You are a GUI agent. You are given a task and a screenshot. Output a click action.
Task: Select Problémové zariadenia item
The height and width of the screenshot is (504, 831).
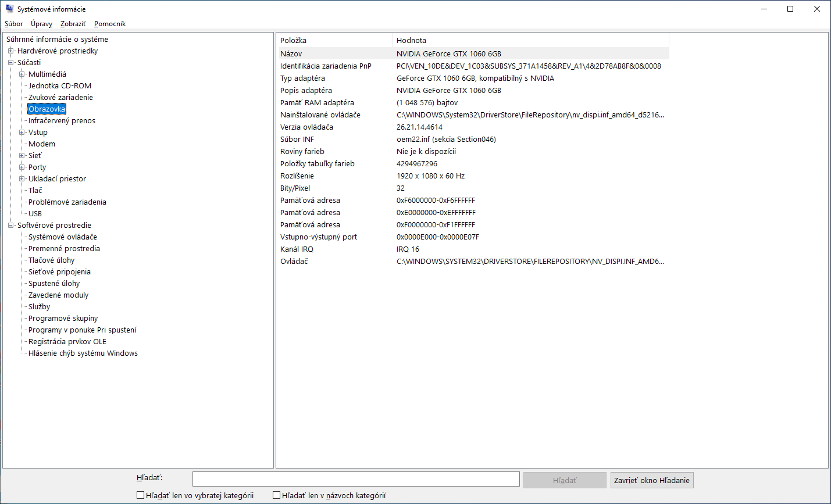[x=67, y=202]
